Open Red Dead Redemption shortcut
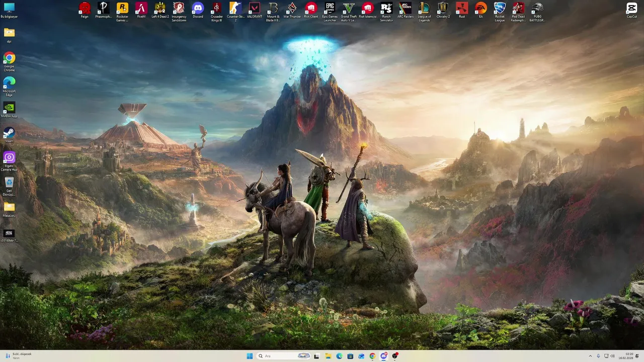The width and height of the screenshot is (644, 362). [x=518, y=12]
